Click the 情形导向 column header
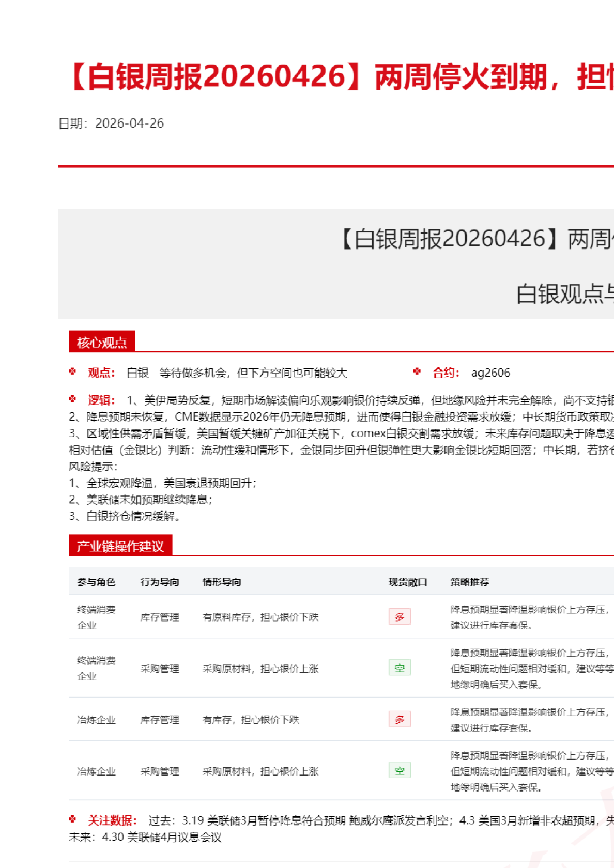The height and width of the screenshot is (868, 614). coord(222,582)
